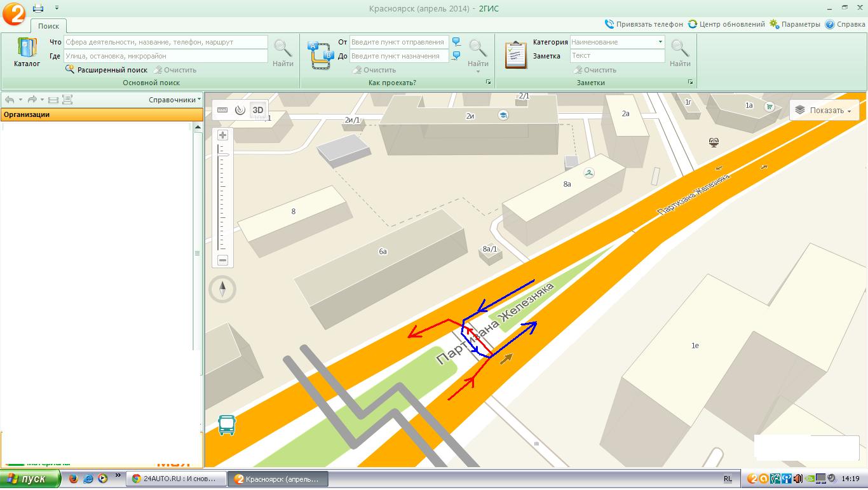Click the compass to reset map orientation

[x=222, y=290]
